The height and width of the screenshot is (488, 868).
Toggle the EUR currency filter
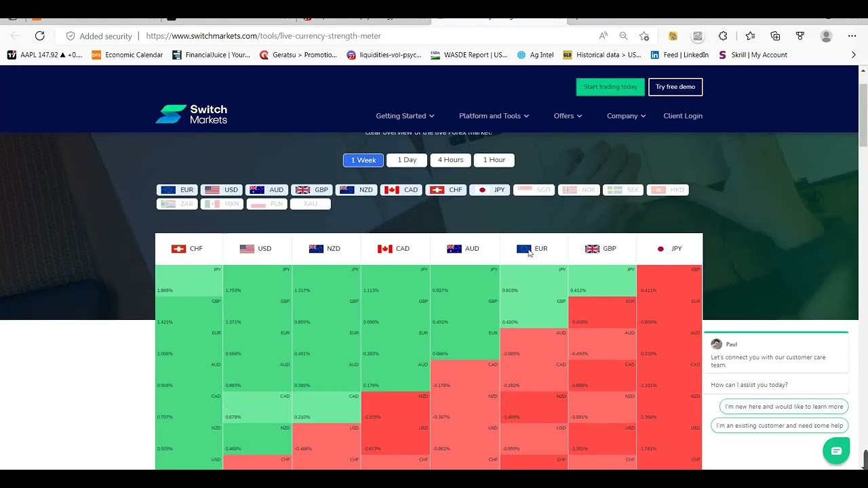[177, 190]
